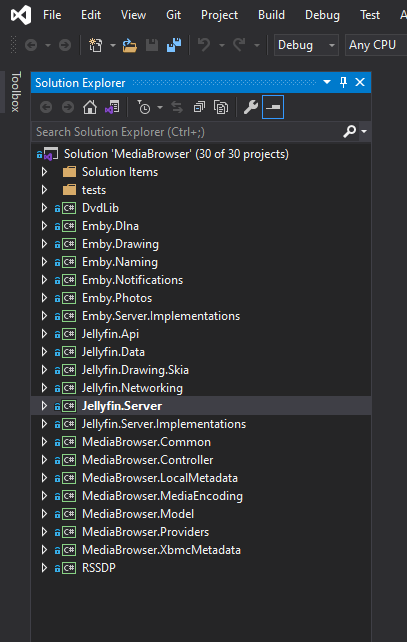Click Navigate Forward arrow in main toolbar
The height and width of the screenshot is (642, 407).
click(65, 45)
